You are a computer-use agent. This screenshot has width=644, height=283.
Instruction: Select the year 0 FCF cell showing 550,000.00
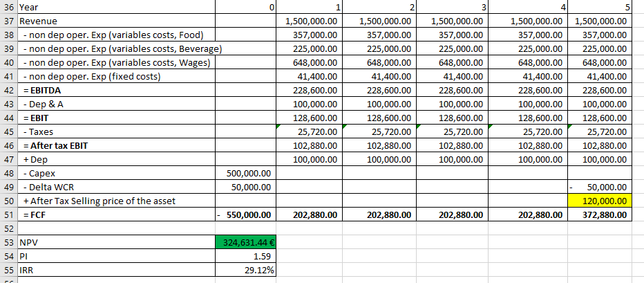coord(246,214)
